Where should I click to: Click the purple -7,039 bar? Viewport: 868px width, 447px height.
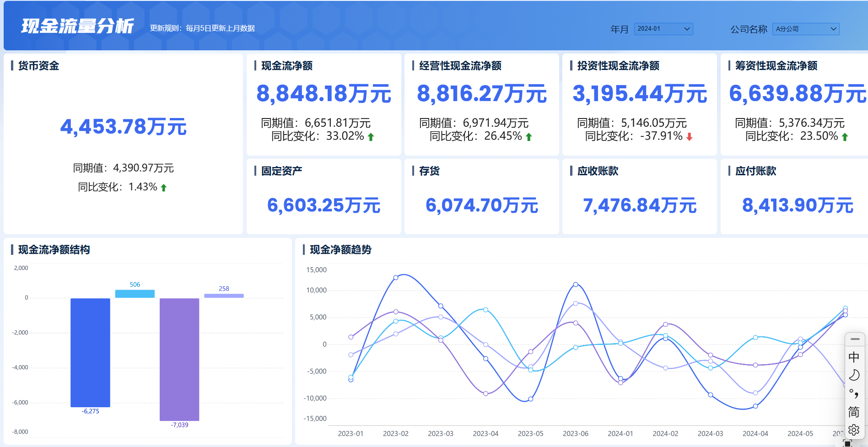(179, 359)
